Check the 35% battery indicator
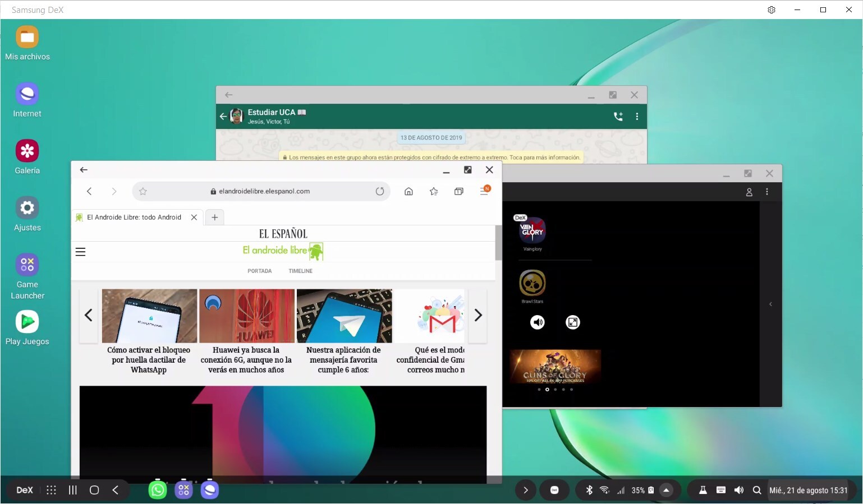Screen dimensions: 863x504 (642, 490)
